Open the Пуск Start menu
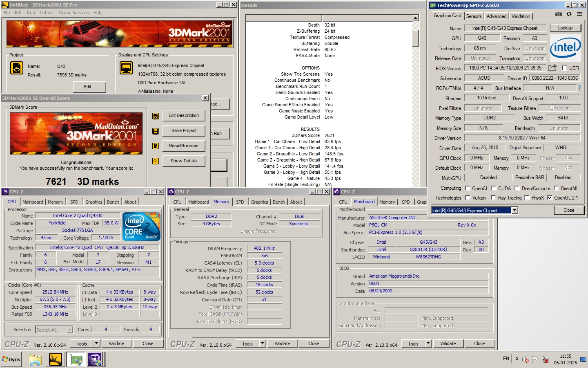This screenshot has width=588, height=368. [11, 359]
